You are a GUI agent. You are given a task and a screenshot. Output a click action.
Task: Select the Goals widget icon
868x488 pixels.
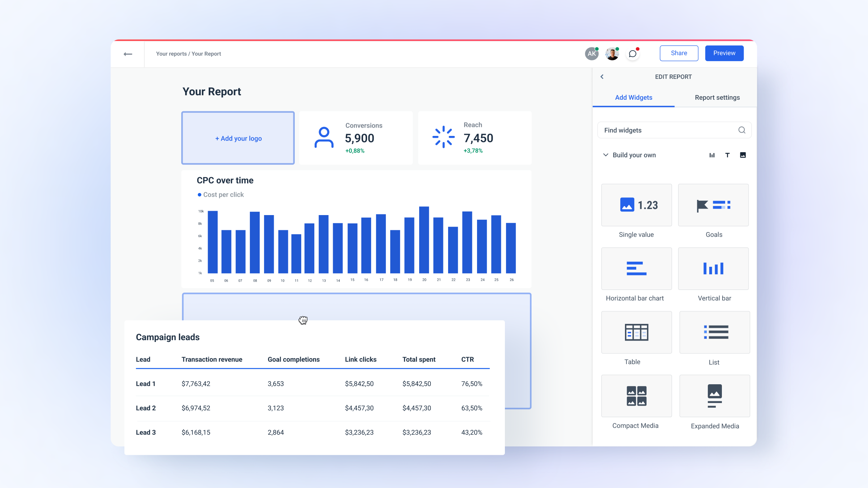pos(713,205)
